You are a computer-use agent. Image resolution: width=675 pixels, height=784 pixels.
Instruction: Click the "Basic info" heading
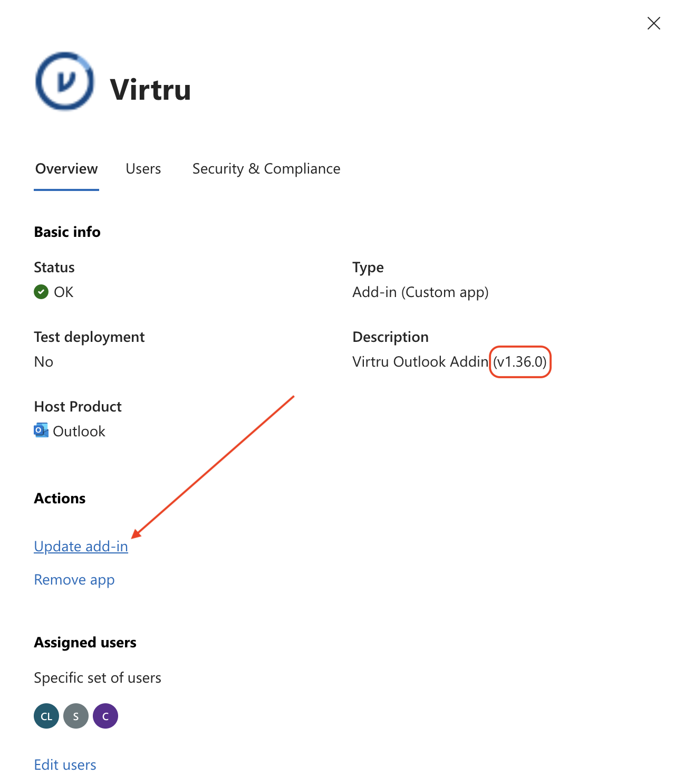(67, 232)
